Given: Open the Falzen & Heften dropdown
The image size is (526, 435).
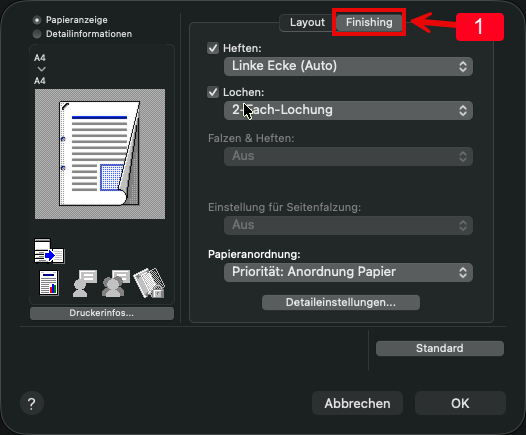Looking at the screenshot, I should 348,156.
